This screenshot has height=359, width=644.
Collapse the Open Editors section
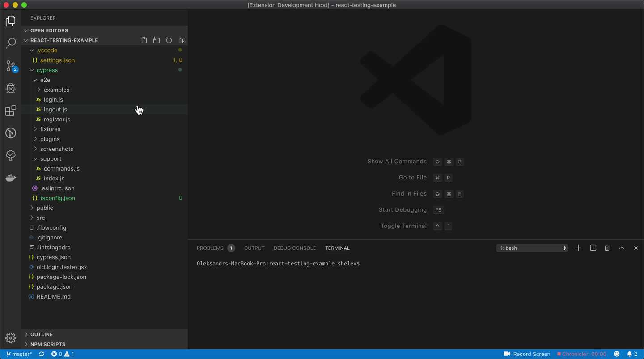(105, 30)
